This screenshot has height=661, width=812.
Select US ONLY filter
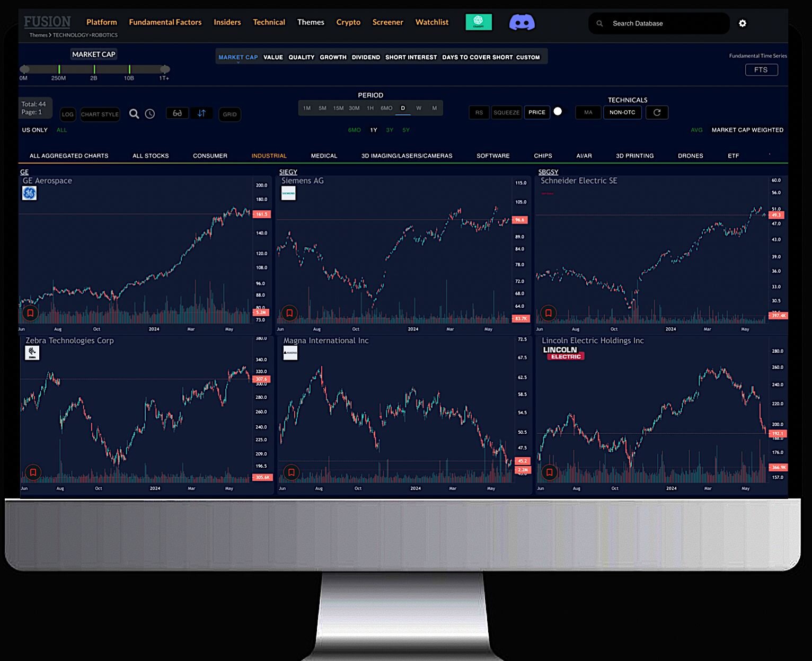pyautogui.click(x=35, y=130)
